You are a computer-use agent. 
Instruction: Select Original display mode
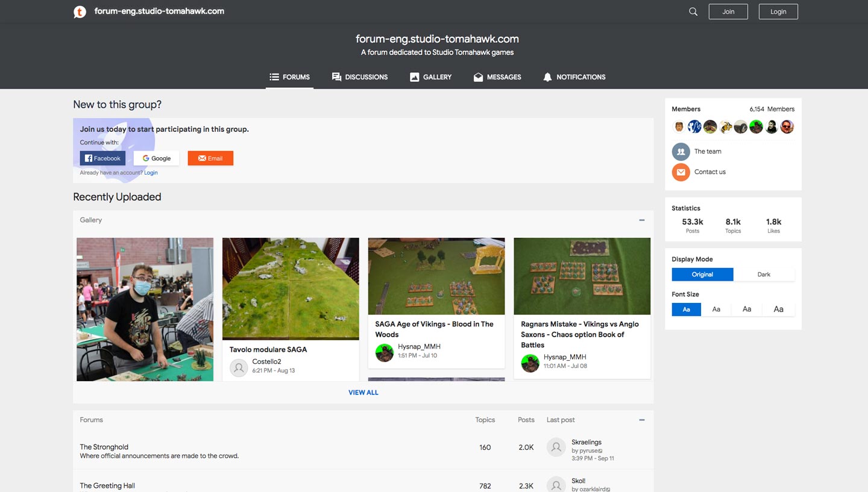(x=702, y=275)
